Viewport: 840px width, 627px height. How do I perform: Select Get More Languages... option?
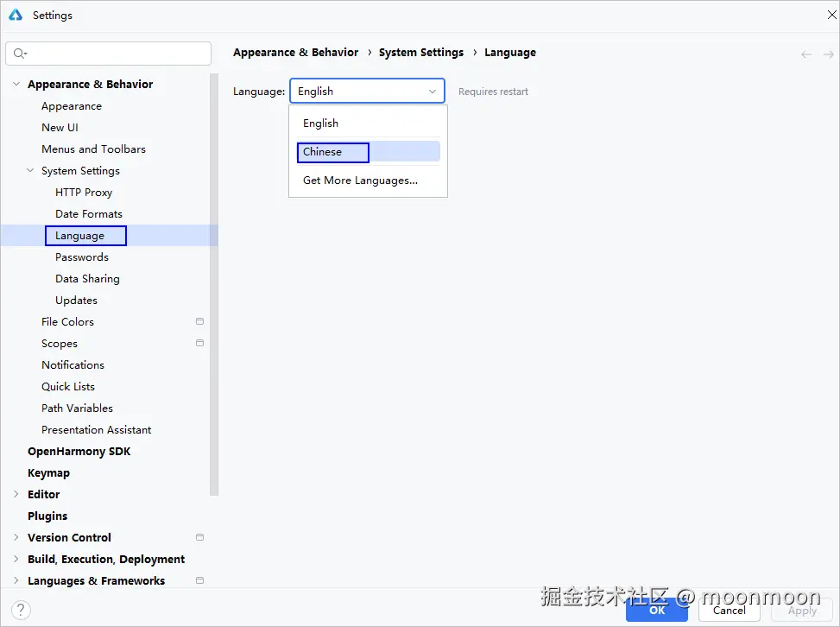[368, 180]
